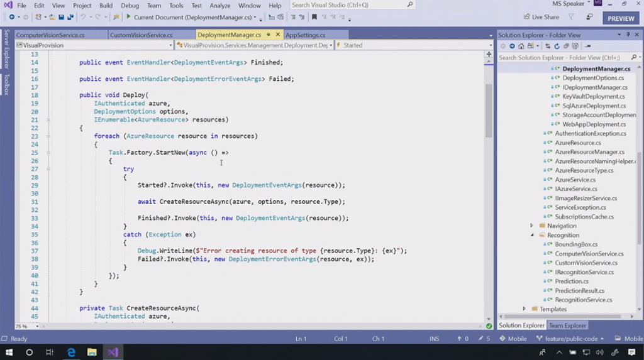Collapse the Recognition folder
Viewport: 644px width, 360px height.
tap(531, 235)
